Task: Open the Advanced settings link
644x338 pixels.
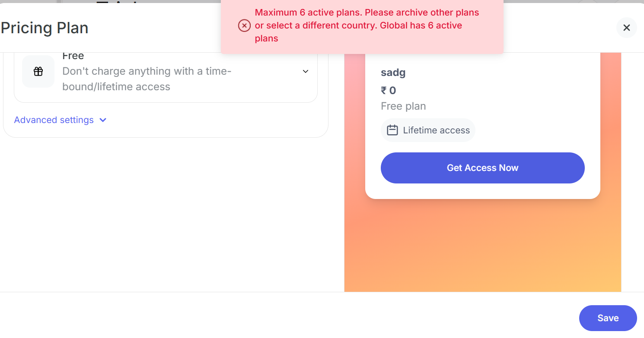Action: [54, 120]
